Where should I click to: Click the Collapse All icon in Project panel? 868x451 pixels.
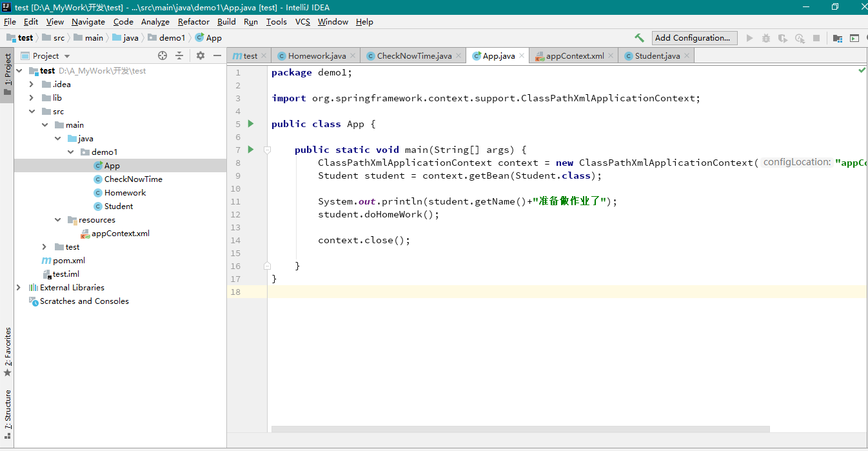point(179,56)
